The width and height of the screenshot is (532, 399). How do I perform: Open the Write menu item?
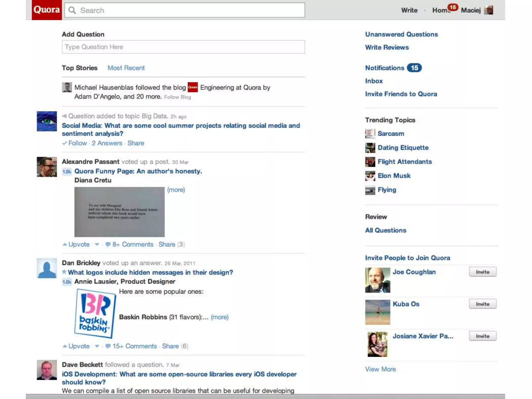tap(409, 10)
